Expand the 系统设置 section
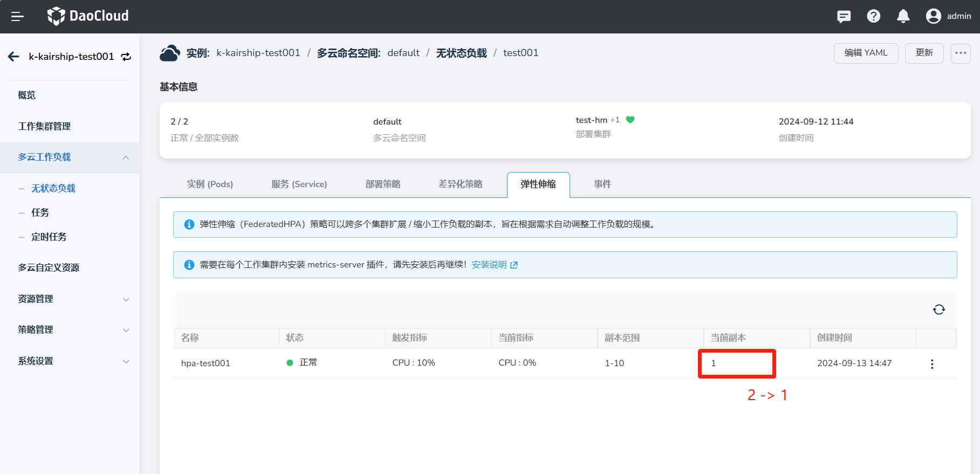Viewport: 980px width, 474px height. 126,361
